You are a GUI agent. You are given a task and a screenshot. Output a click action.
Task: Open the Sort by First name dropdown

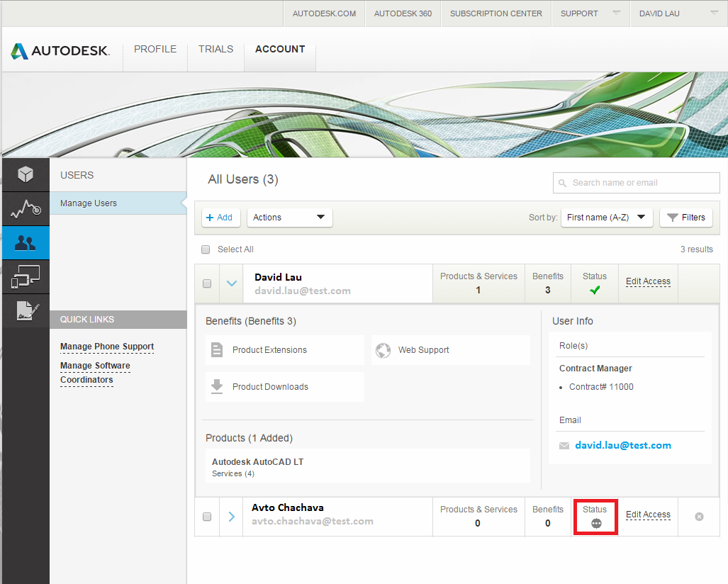tap(607, 218)
